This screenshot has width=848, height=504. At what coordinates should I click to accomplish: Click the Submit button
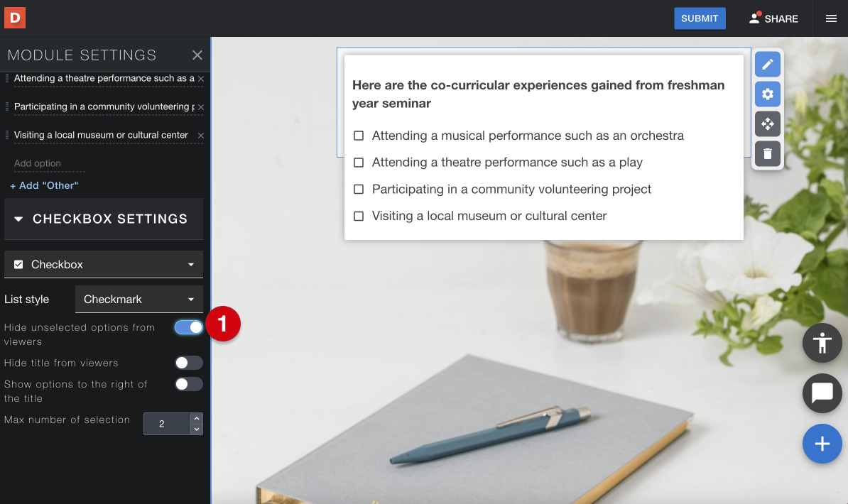pos(700,18)
